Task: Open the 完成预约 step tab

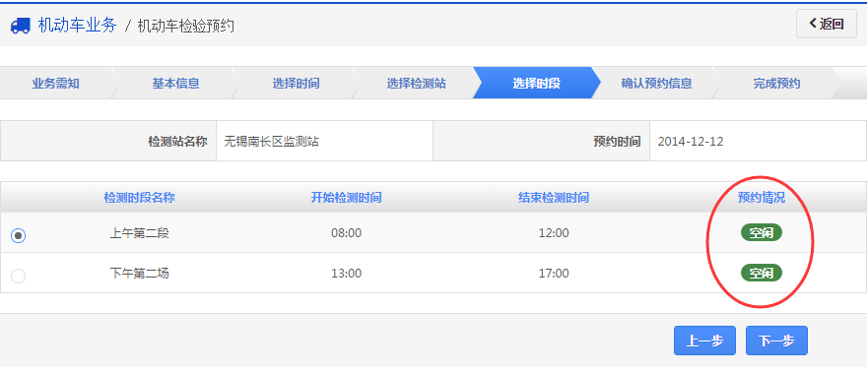Action: click(x=776, y=84)
